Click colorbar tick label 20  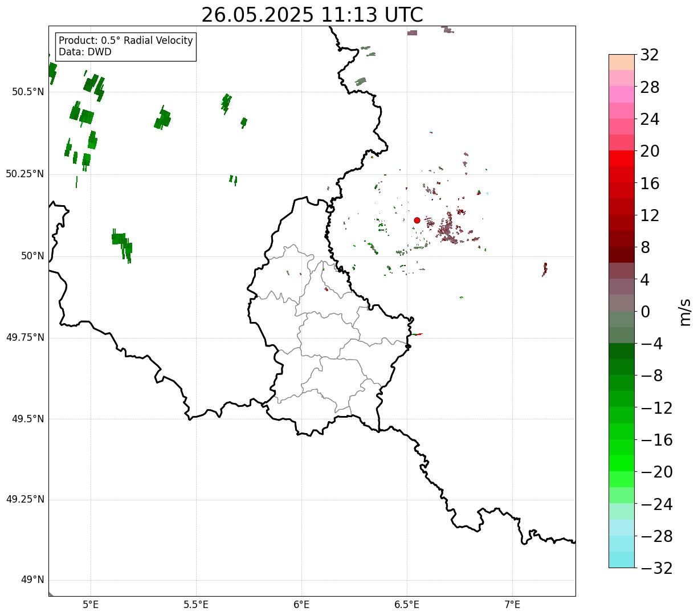(650, 152)
